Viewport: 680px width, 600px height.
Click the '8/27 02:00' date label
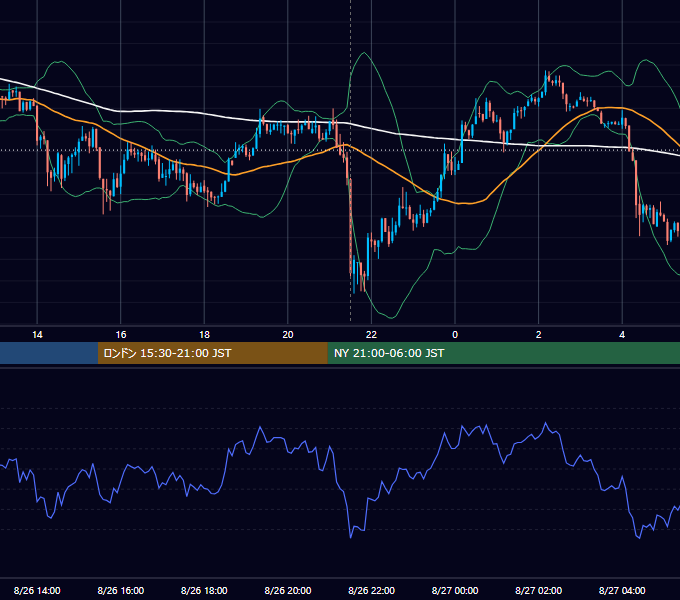click(539, 590)
